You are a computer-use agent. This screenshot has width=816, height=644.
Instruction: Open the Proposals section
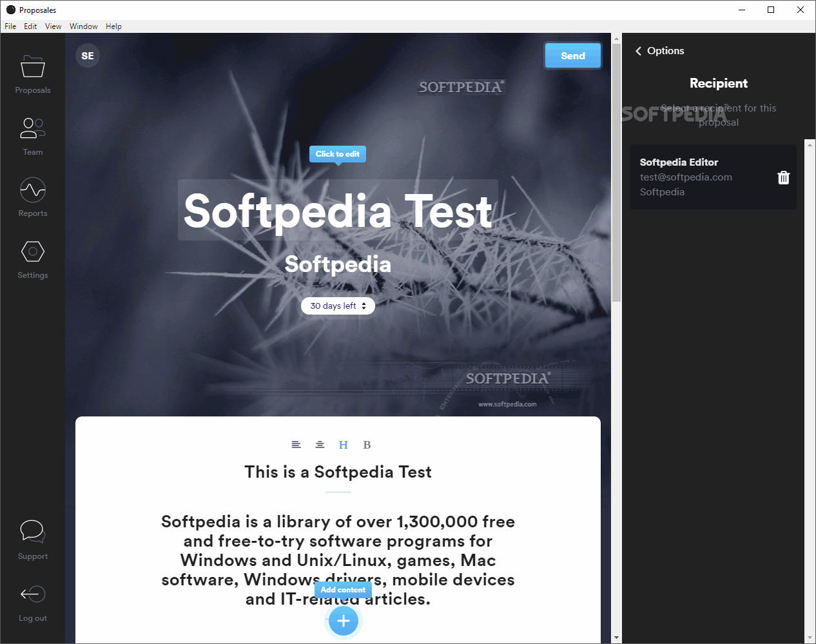point(33,74)
